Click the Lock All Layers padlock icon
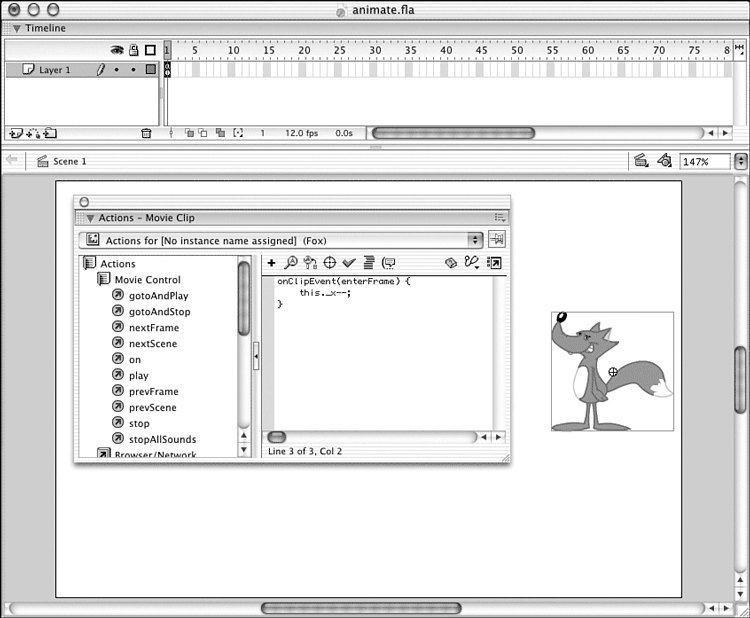Image resolution: width=750 pixels, height=618 pixels. click(134, 49)
